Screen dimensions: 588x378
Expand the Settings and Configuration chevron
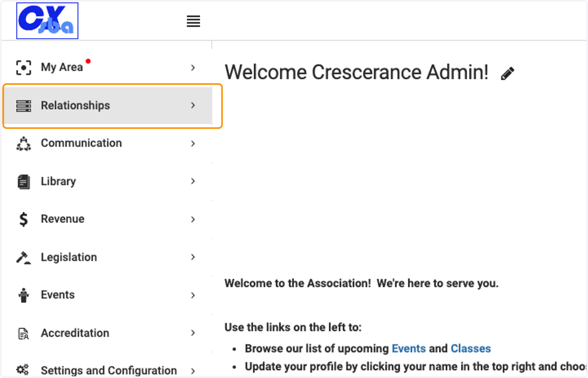193,371
